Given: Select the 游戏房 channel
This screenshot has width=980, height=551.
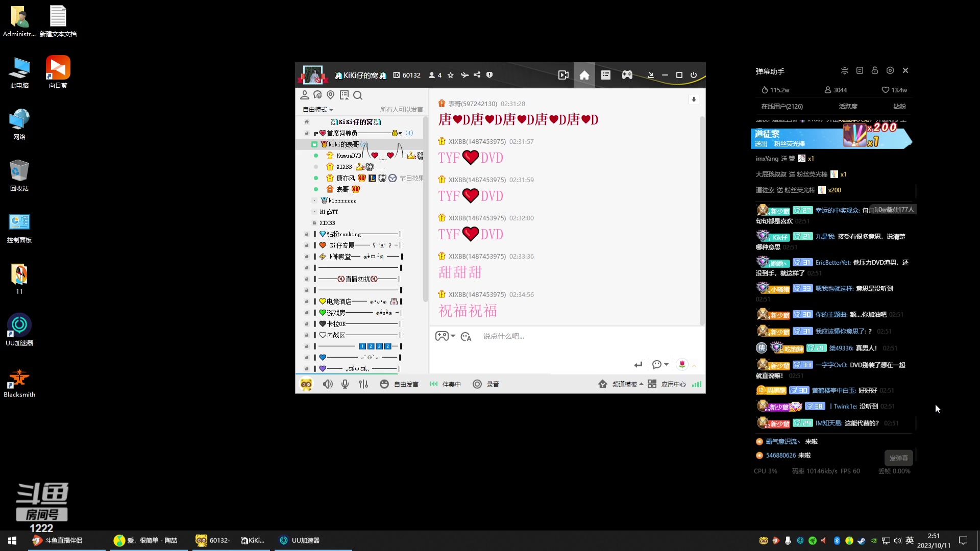Looking at the screenshot, I should (360, 313).
